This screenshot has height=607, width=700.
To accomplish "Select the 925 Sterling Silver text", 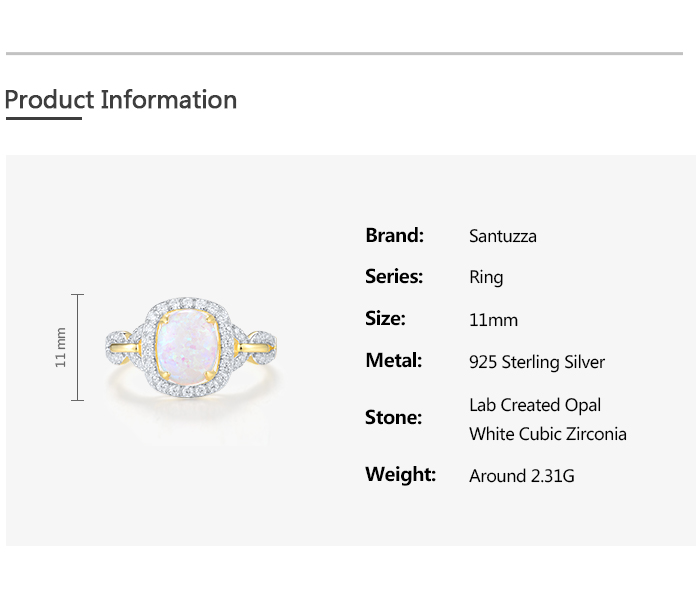I will [536, 362].
